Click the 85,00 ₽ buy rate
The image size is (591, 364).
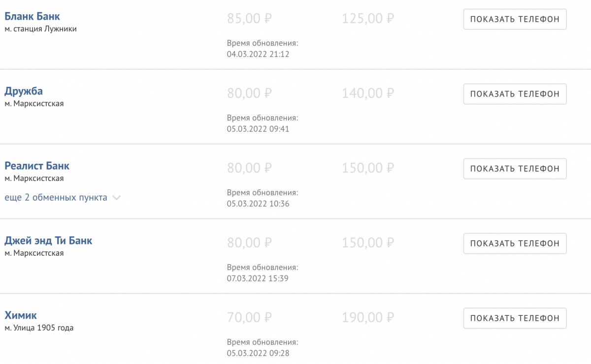(x=250, y=19)
